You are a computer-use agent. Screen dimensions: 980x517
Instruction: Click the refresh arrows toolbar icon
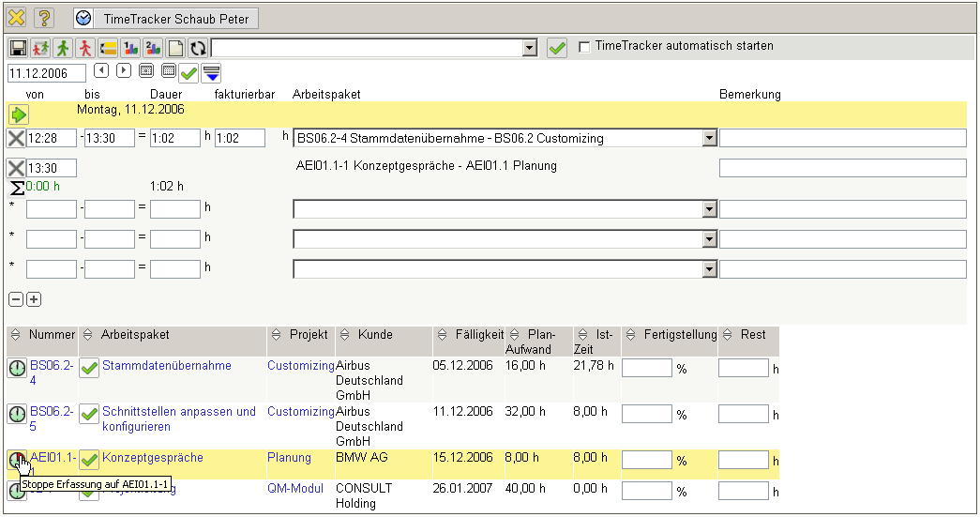pyautogui.click(x=198, y=48)
